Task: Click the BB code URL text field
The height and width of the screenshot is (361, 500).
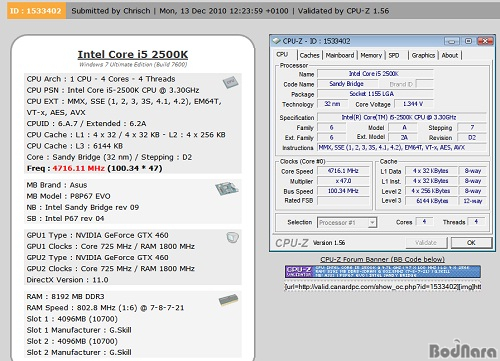Action: (x=383, y=287)
